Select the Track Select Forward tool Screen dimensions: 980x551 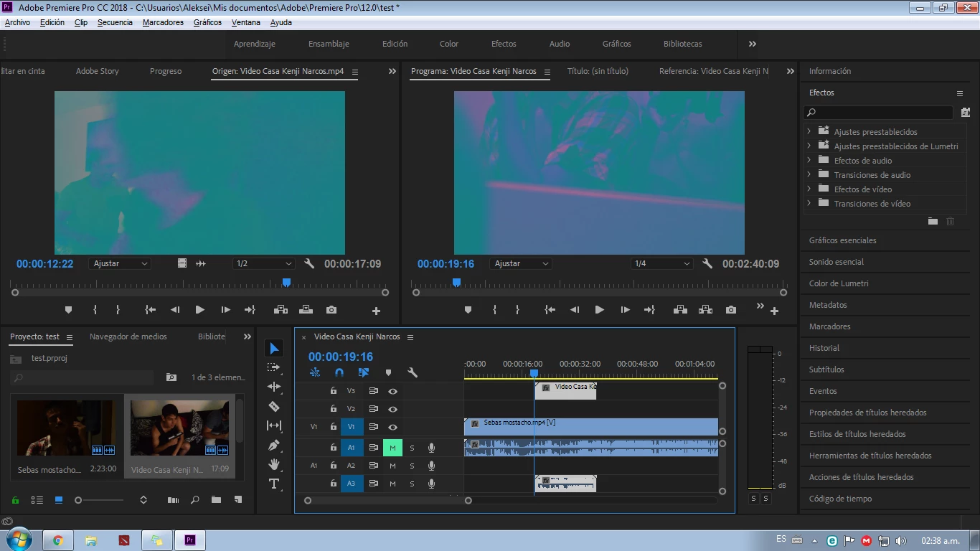click(274, 367)
